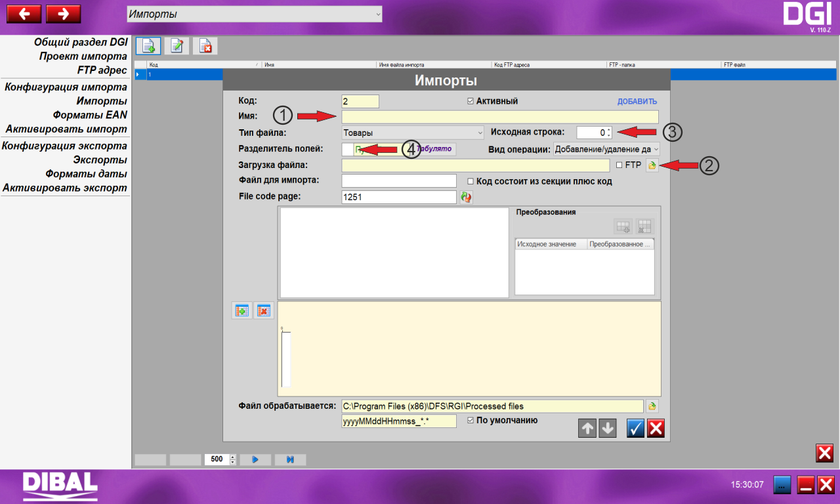Click refresh icon next to File code page
The height and width of the screenshot is (504, 840).
tap(466, 197)
